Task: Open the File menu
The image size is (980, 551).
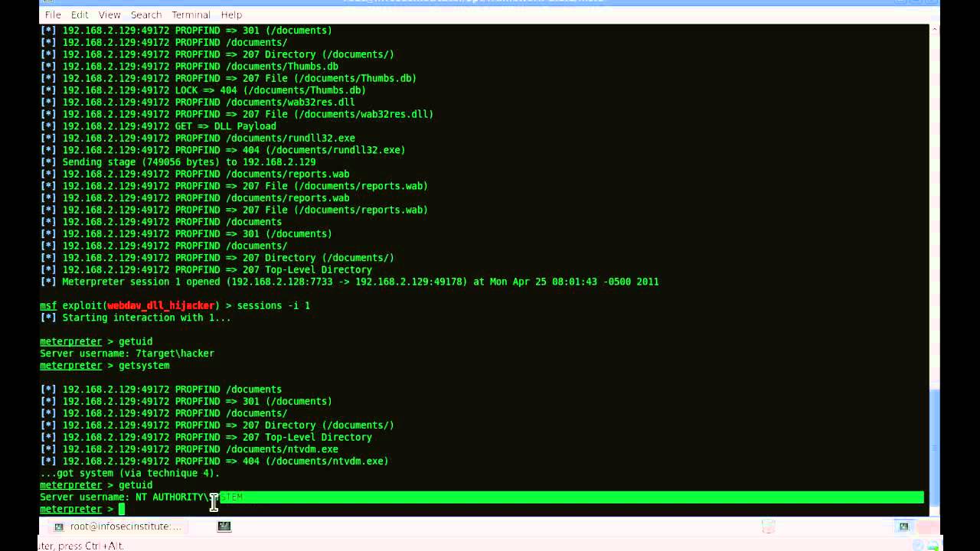Action: click(x=53, y=15)
